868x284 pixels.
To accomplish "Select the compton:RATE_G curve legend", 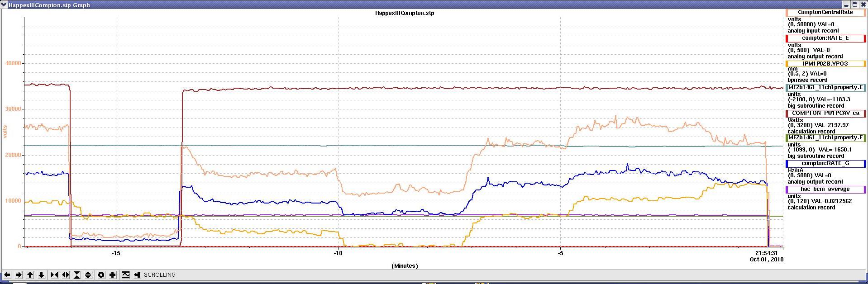I will [825, 163].
